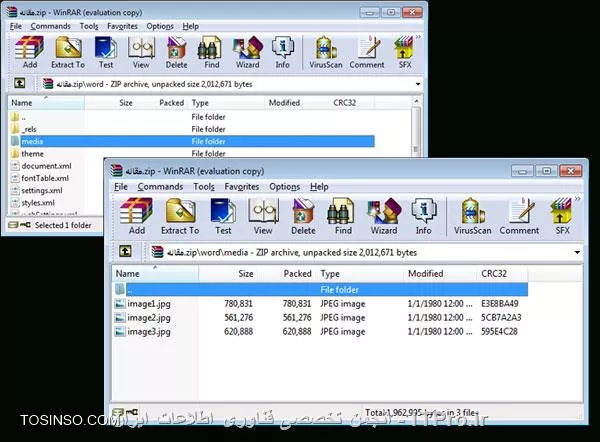Open Commands menu in back window
The image size is (600, 442).
coord(51,26)
